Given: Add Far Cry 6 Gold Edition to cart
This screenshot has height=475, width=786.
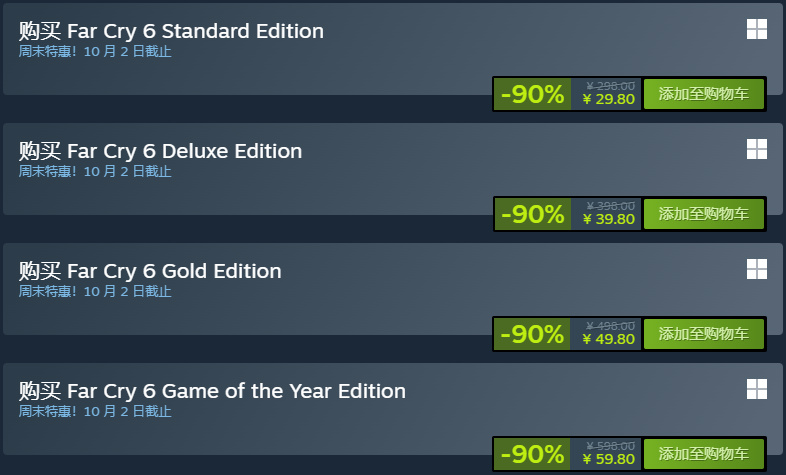Looking at the screenshot, I should pos(703,334).
